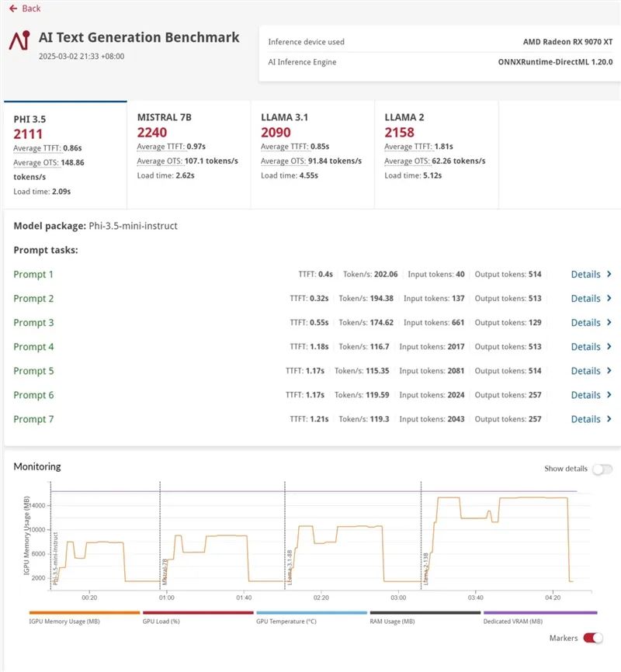Toggle RAM Usage (MB) legend series
The image size is (621, 672).
click(425, 617)
